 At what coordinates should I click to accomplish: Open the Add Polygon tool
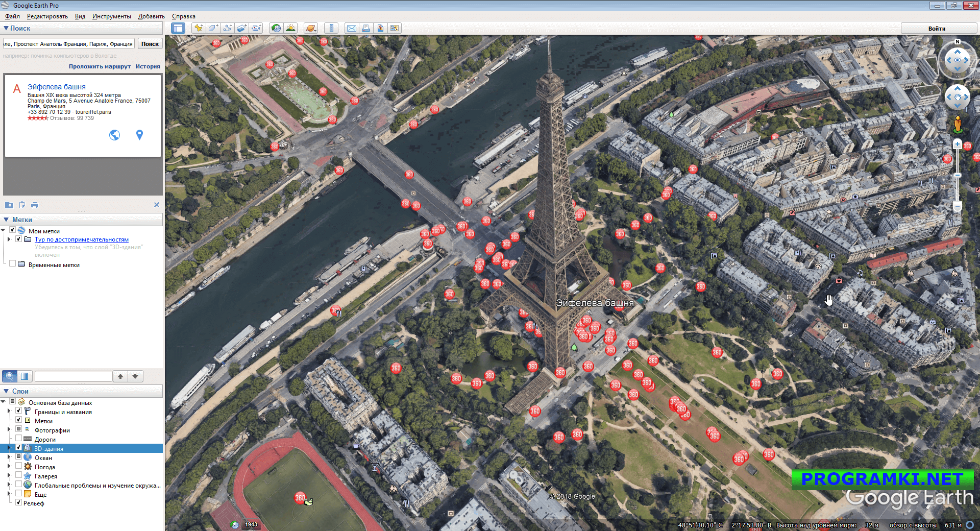pyautogui.click(x=213, y=28)
